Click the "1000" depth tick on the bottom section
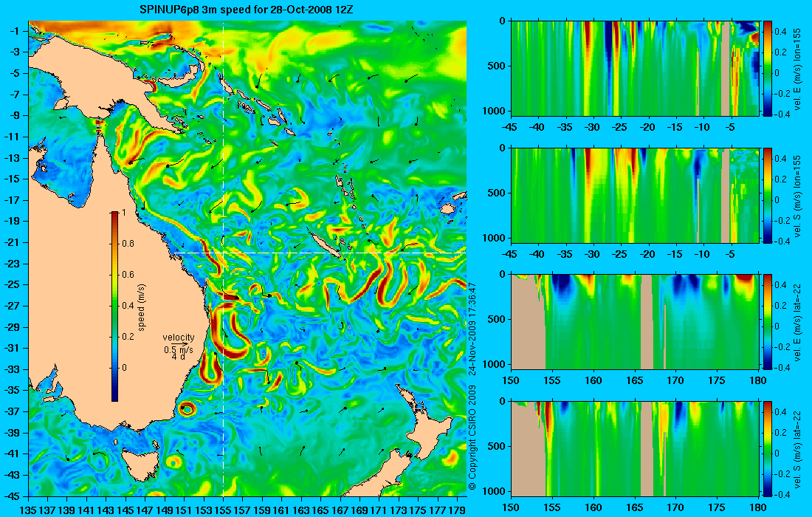812x517 pixels. tap(495, 491)
